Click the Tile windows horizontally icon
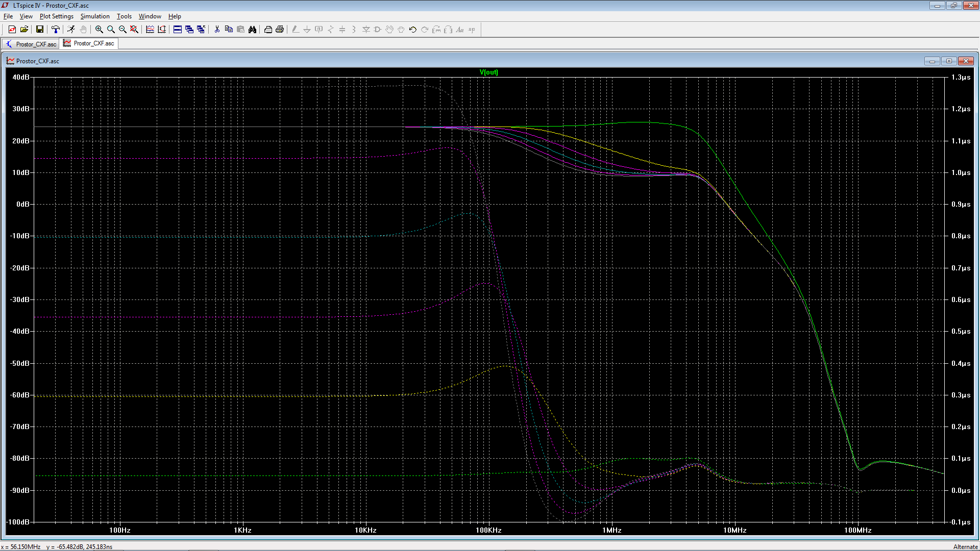Screen dimensions: 980x551 click(x=178, y=30)
